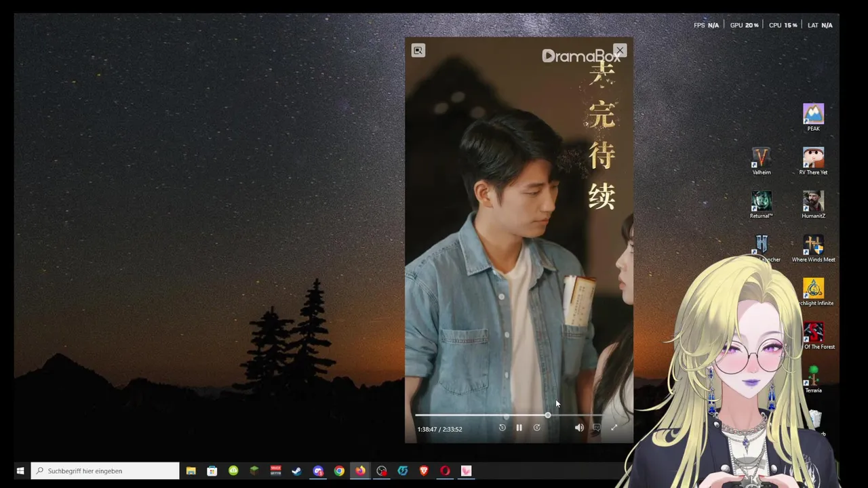Open File Explorer from the taskbar
The image size is (868, 488).
coord(191,470)
